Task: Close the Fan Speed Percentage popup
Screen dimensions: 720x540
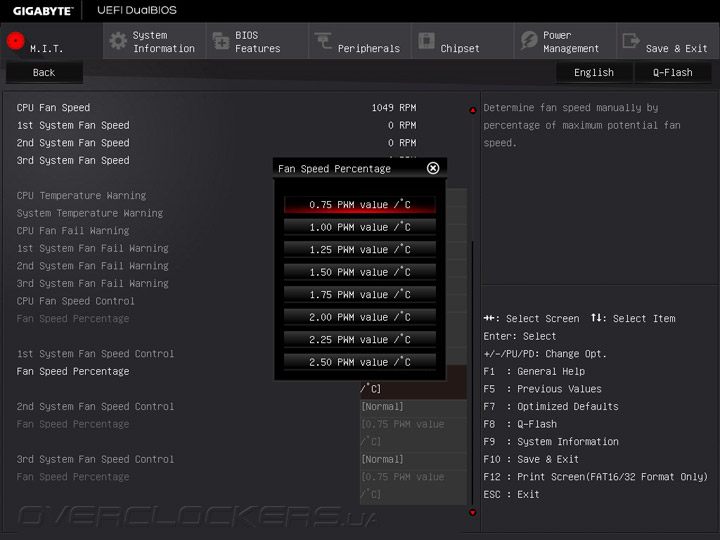Action: tap(433, 168)
